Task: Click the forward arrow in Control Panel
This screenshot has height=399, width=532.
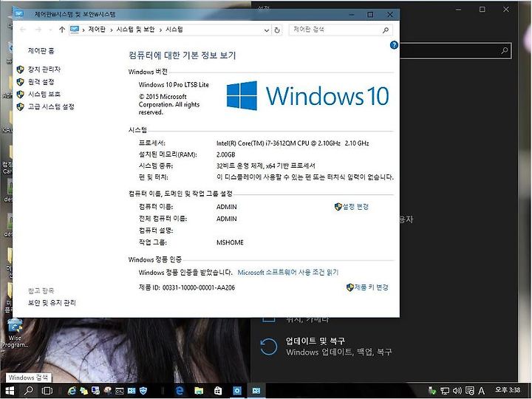Action: 38,30
